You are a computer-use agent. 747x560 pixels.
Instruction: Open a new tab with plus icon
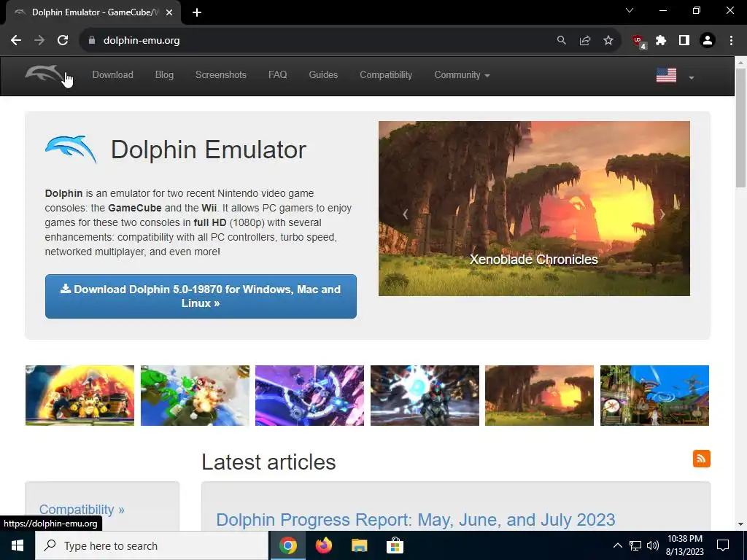point(197,12)
